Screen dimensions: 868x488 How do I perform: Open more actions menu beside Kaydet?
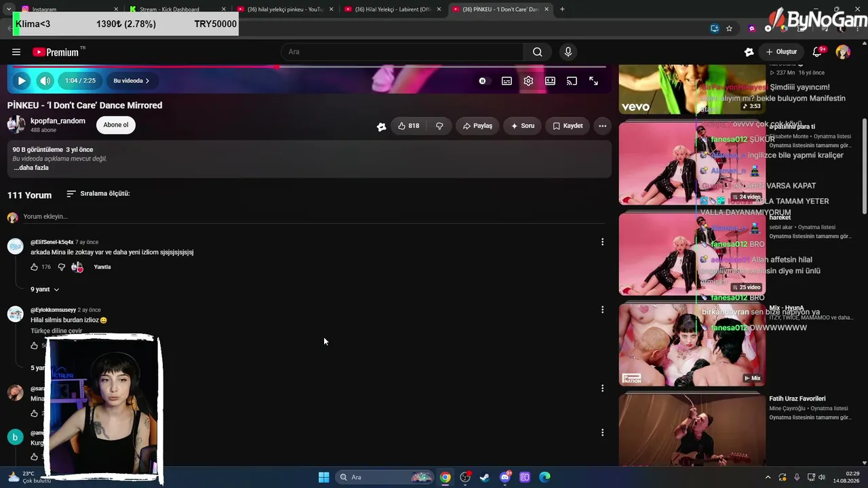pyautogui.click(x=602, y=126)
